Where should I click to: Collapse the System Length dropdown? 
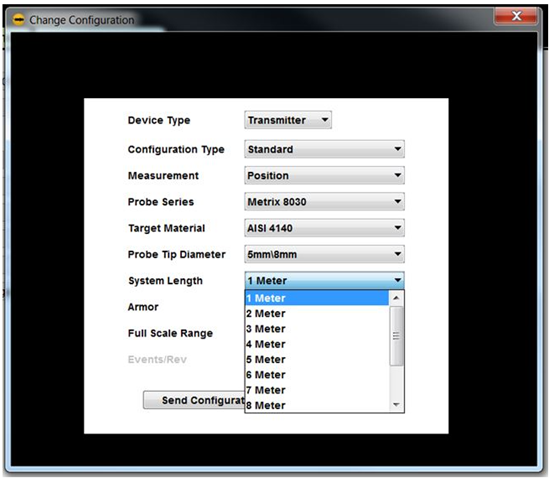click(324, 281)
